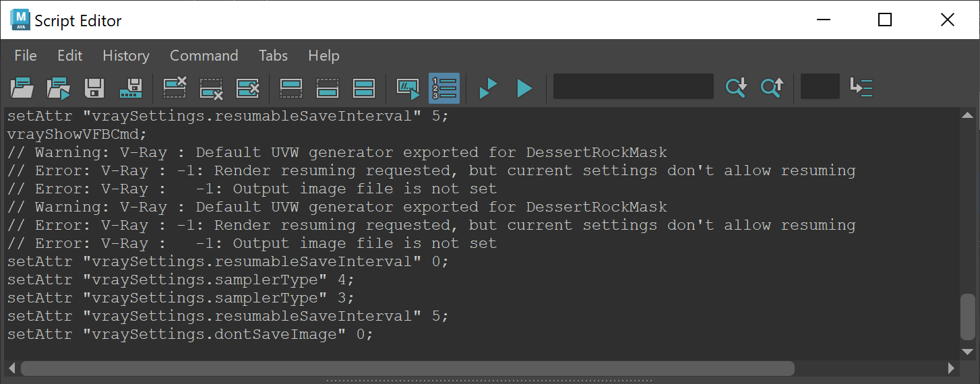Open the History menu
Screen dimensions: 980x384
point(126,56)
